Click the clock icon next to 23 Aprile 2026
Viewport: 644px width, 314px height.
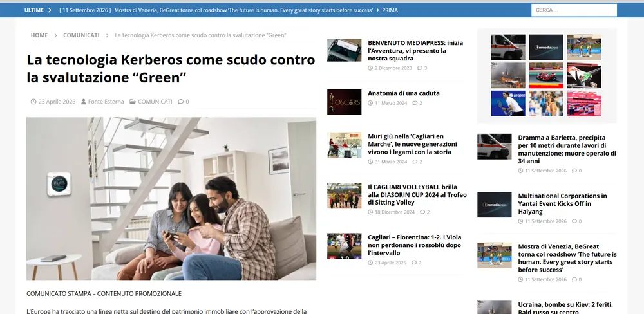pos(33,102)
